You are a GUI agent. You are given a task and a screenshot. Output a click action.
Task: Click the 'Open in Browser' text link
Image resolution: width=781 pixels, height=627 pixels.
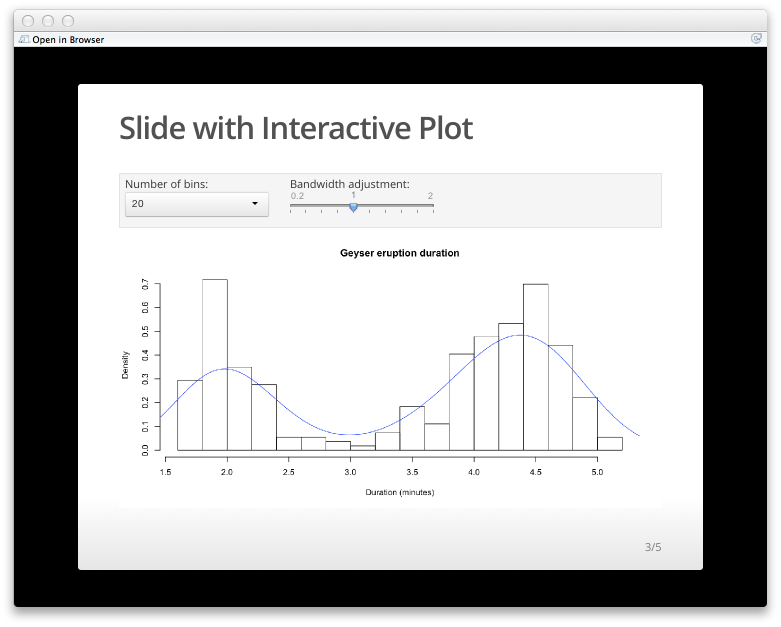coord(68,40)
